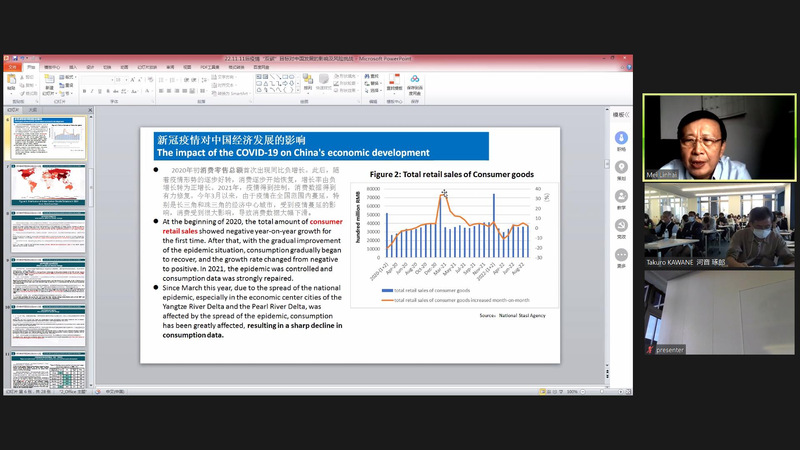
Task: Toggle bold text formatting
Action: [85, 91]
